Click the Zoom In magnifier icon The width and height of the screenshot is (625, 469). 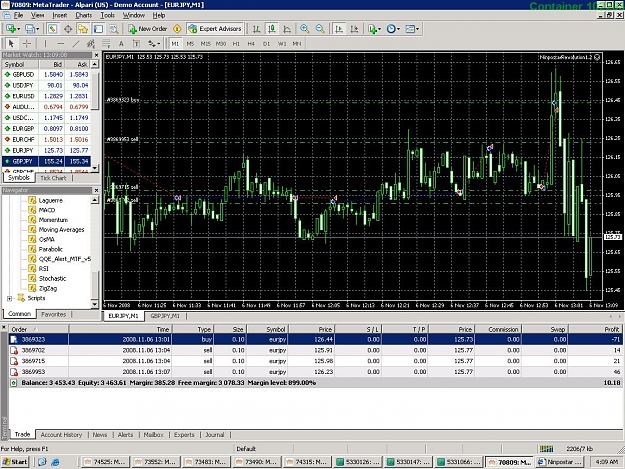point(305,29)
